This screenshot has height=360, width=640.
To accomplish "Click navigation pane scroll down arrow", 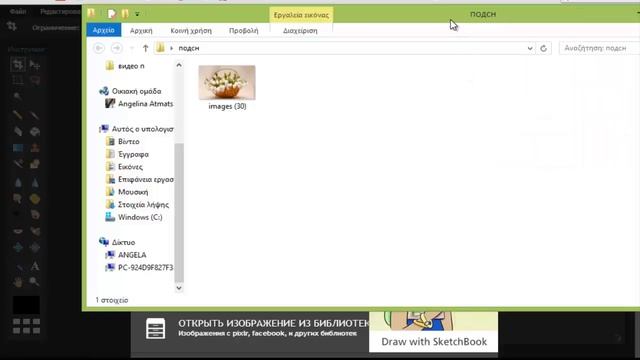I will coord(179,288).
